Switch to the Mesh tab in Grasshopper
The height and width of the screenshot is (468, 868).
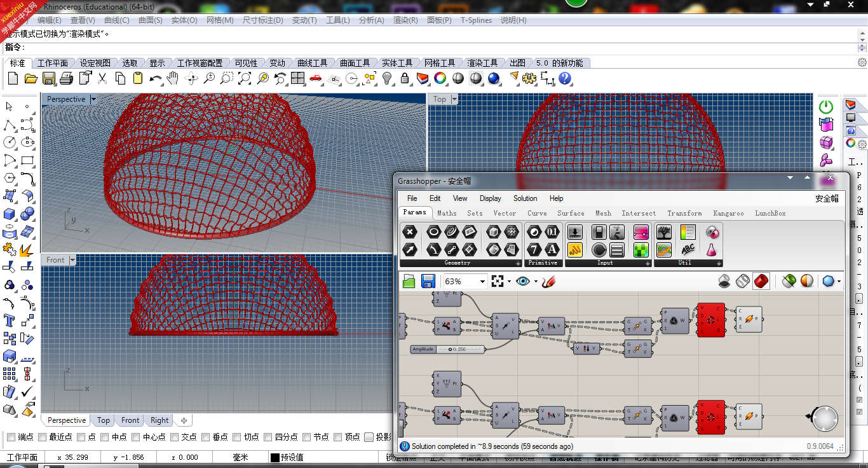603,213
